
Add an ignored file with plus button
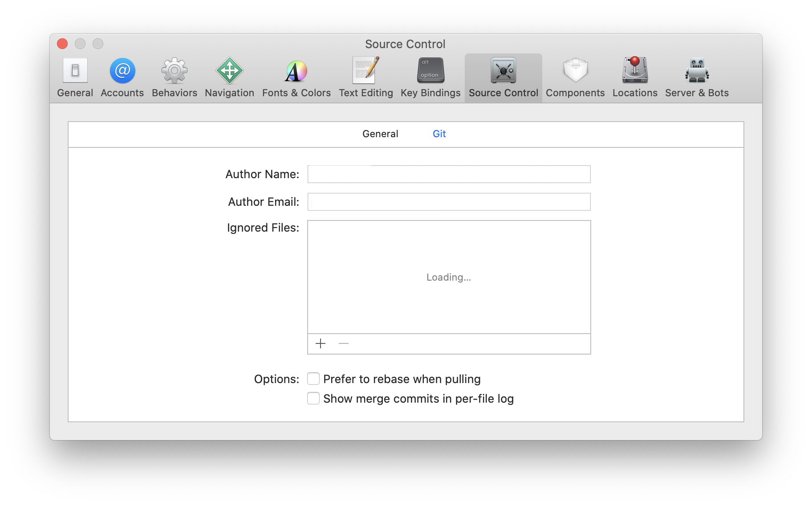(321, 343)
